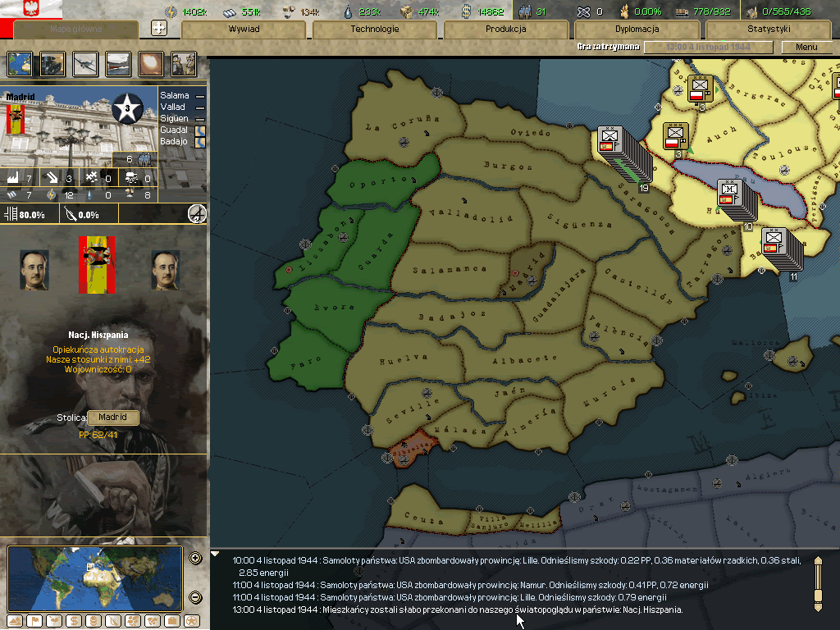This screenshot has height=630, width=840.
Task: Click the explosion battles icon
Action: (x=151, y=63)
